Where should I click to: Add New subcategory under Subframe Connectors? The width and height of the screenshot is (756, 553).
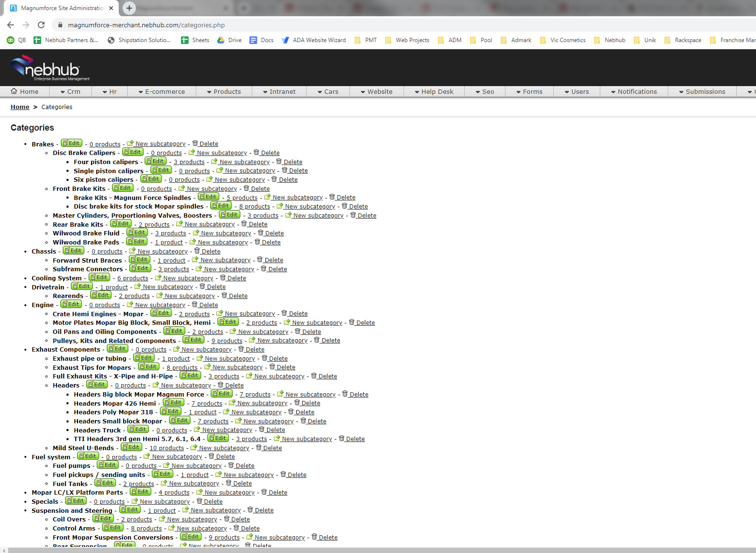click(x=225, y=269)
